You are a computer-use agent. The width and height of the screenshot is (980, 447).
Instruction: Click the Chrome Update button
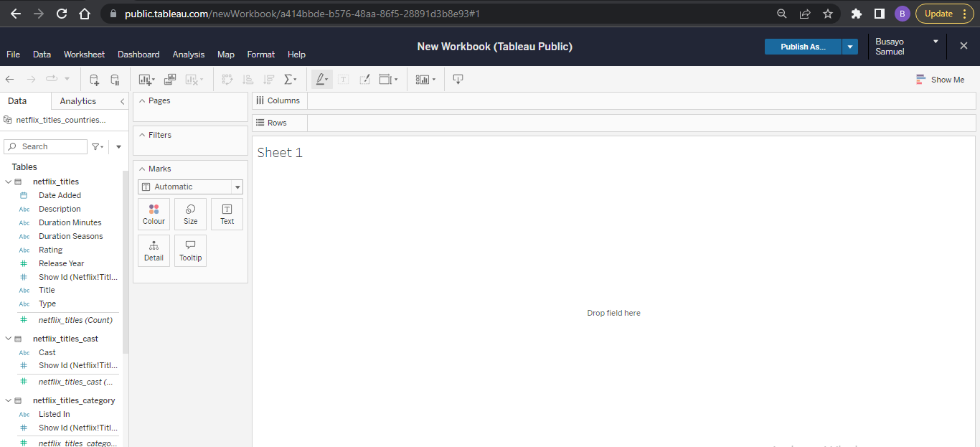[945, 14]
